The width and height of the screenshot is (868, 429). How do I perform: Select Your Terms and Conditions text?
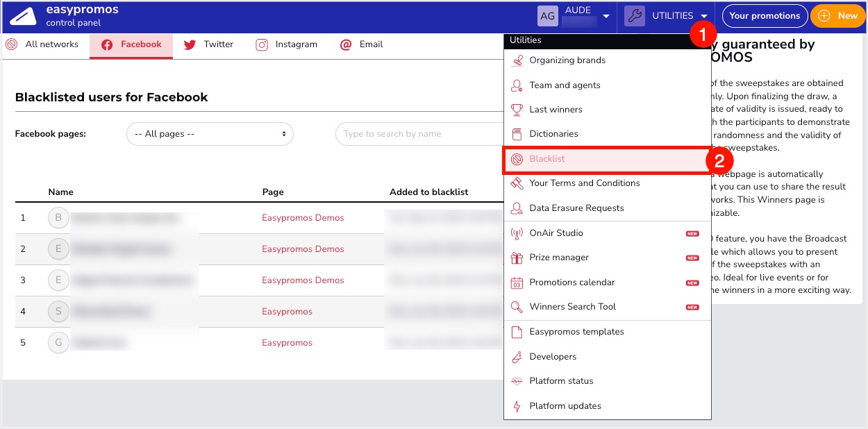(x=585, y=183)
